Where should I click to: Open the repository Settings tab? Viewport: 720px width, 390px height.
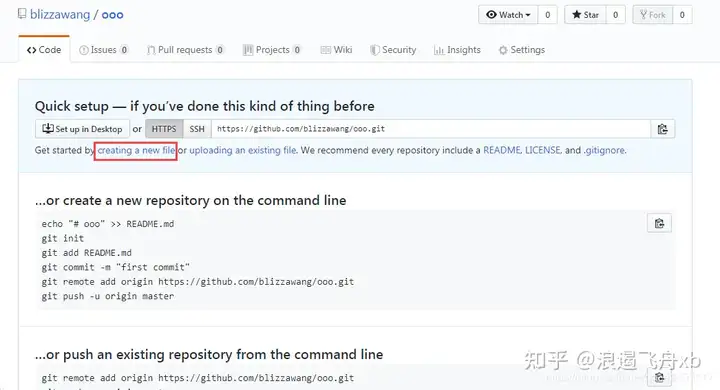click(x=522, y=50)
